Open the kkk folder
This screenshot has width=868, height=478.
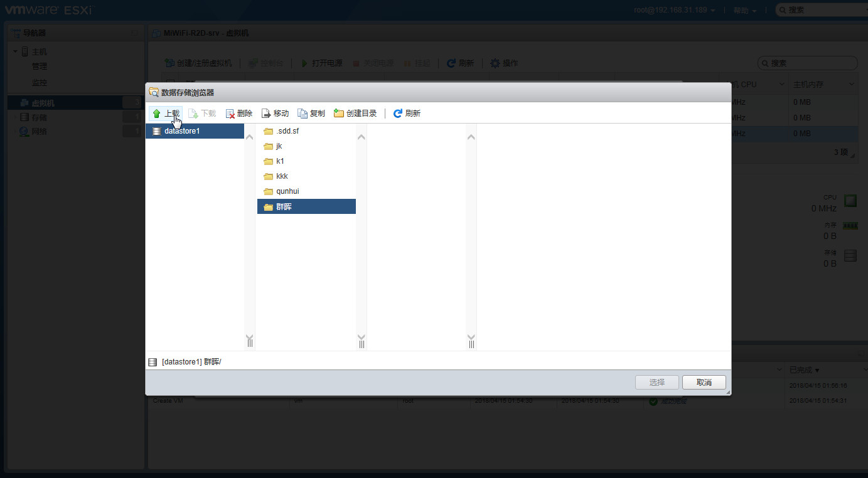click(x=269, y=176)
